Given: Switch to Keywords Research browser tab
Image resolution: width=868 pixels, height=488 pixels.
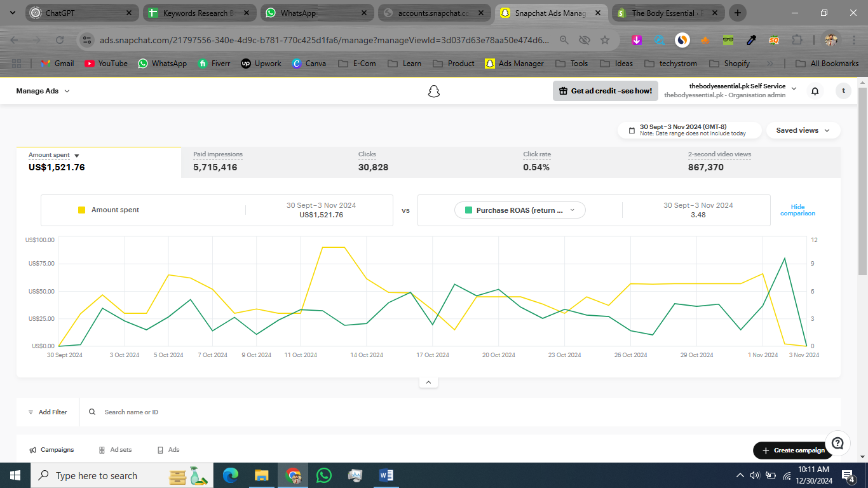Looking at the screenshot, I should coord(198,13).
